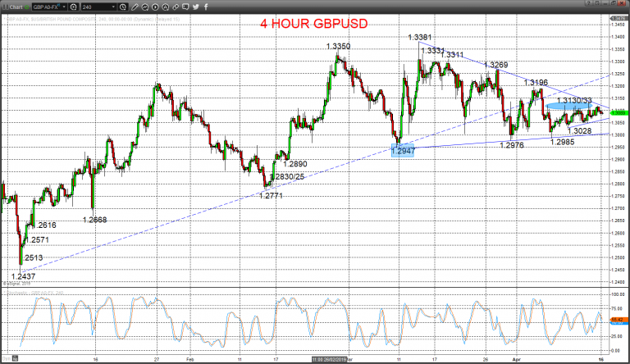Click the help question mark button
The image size is (630, 364).
click(x=589, y=2)
